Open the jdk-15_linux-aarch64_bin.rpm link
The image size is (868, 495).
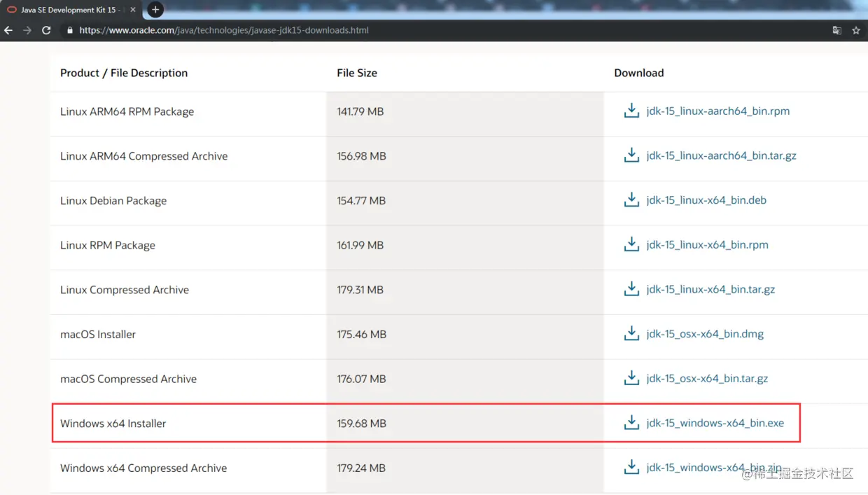pos(718,111)
